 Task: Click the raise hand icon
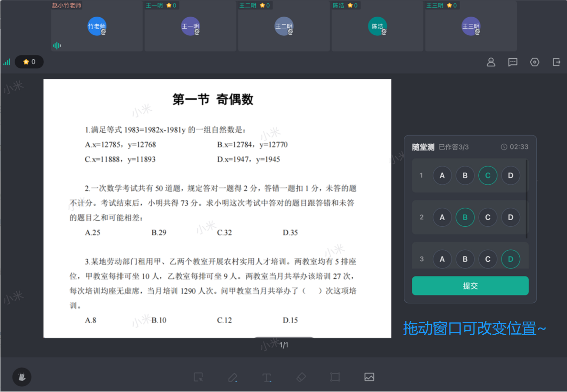[21, 377]
